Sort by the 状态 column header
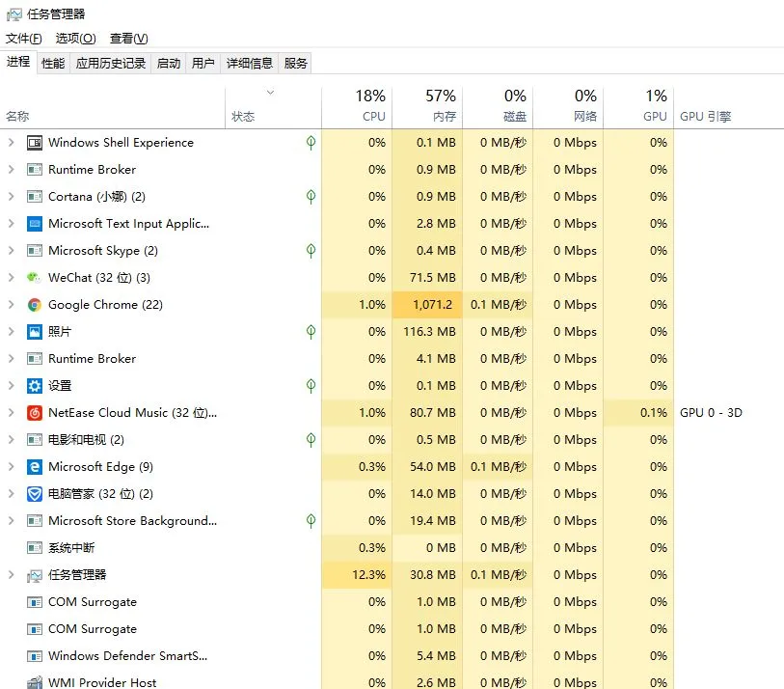 click(273, 107)
